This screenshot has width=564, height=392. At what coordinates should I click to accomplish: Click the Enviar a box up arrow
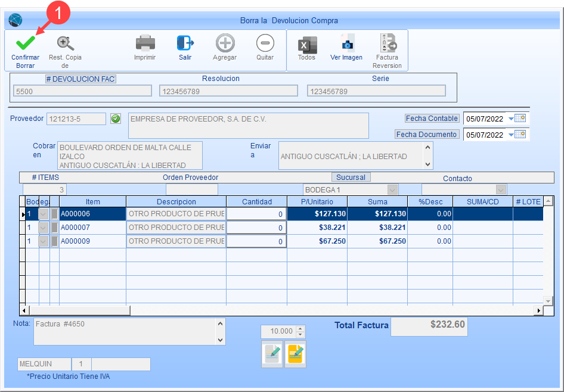[427, 147]
